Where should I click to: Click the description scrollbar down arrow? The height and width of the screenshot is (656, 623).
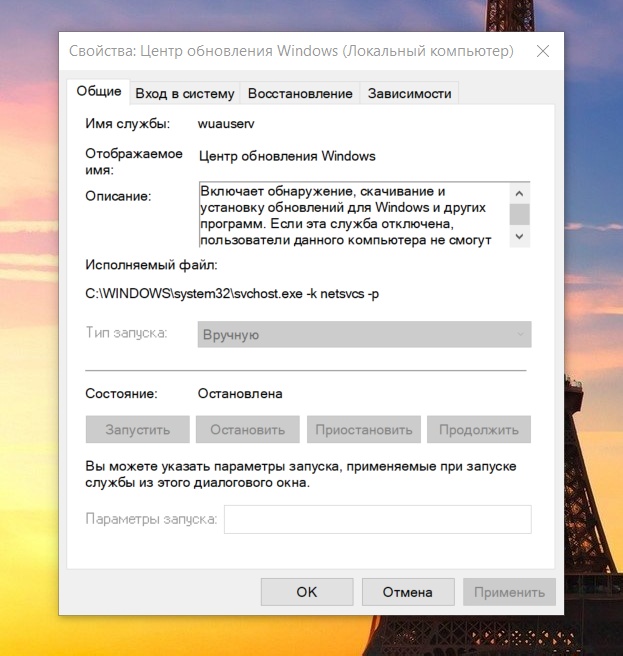pos(519,236)
